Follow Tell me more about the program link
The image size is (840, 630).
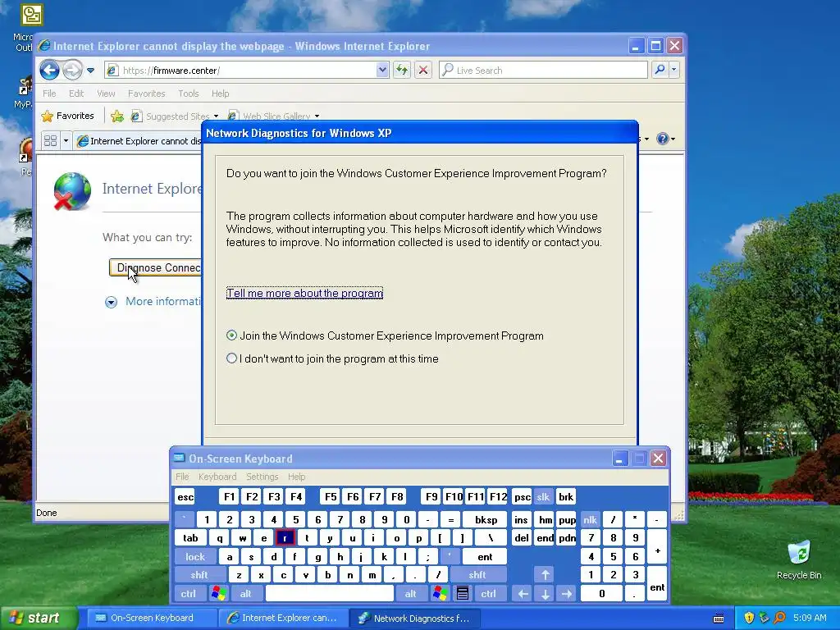point(304,293)
